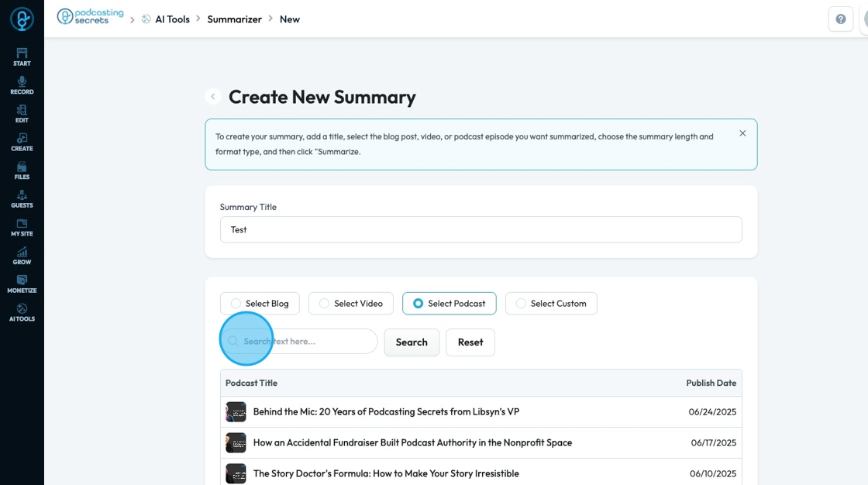Click the help question mark icon

(x=841, y=19)
